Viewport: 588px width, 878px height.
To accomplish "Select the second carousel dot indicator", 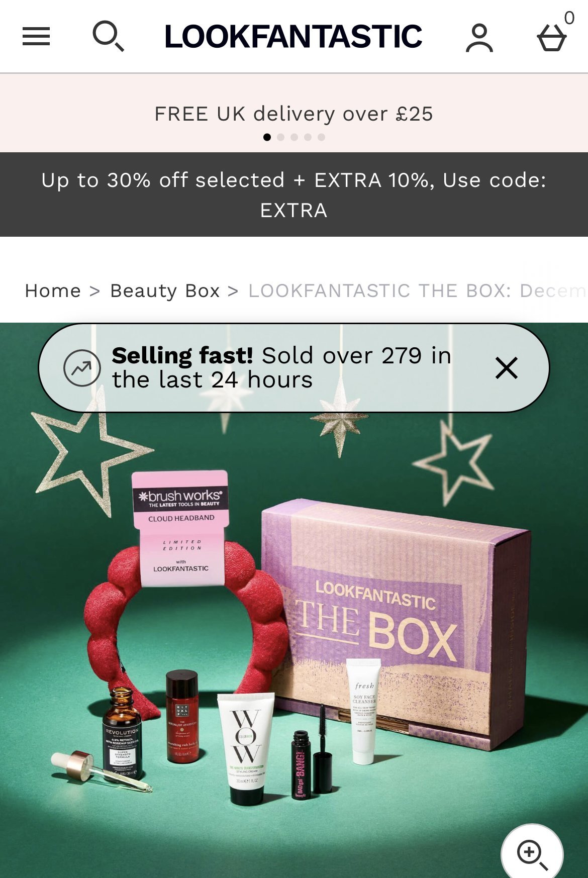I will click(x=280, y=137).
